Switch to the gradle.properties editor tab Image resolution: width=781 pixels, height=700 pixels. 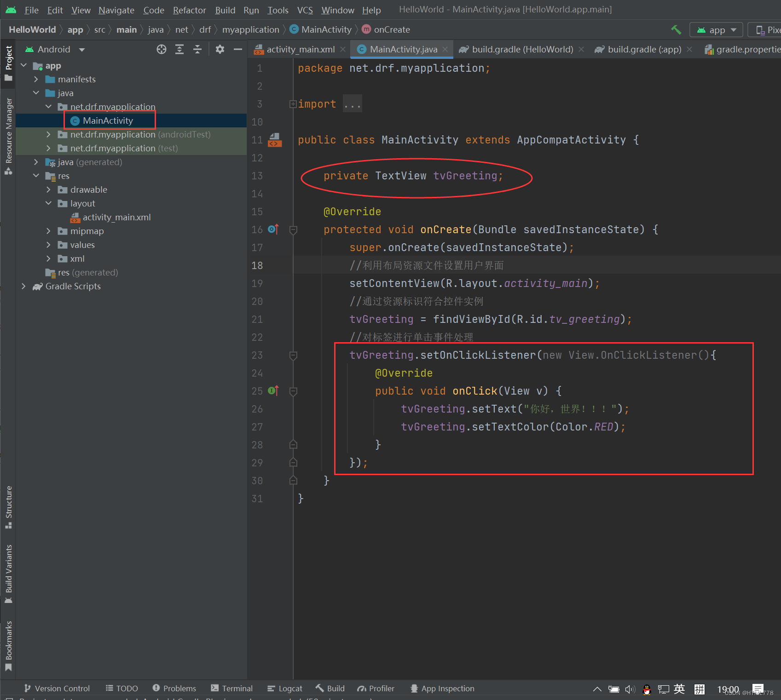(x=742, y=49)
